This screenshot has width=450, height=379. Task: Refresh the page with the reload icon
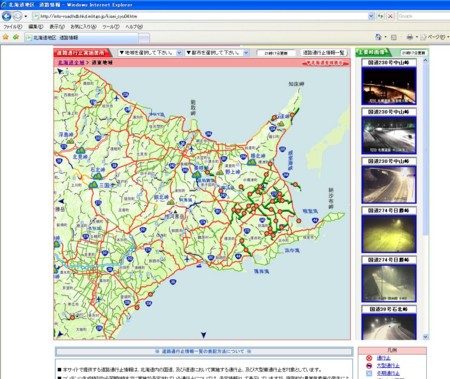click(381, 16)
